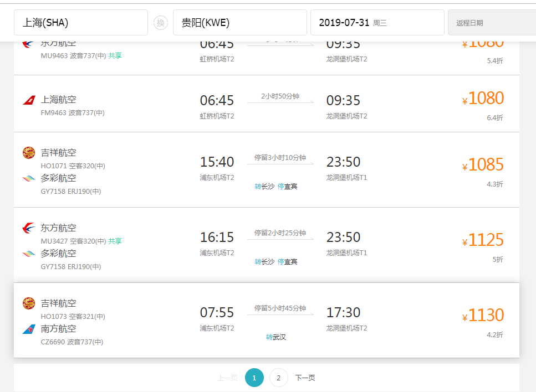Click the 共享 codeshare tag on MU3427
This screenshot has height=392, width=536.
coord(115,241)
